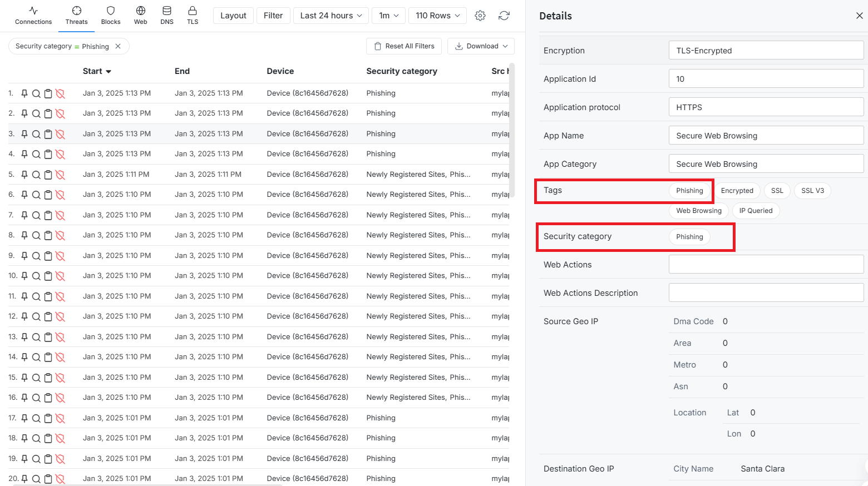Click the magnifier icon in row 13
868x486 pixels.
coord(36,337)
